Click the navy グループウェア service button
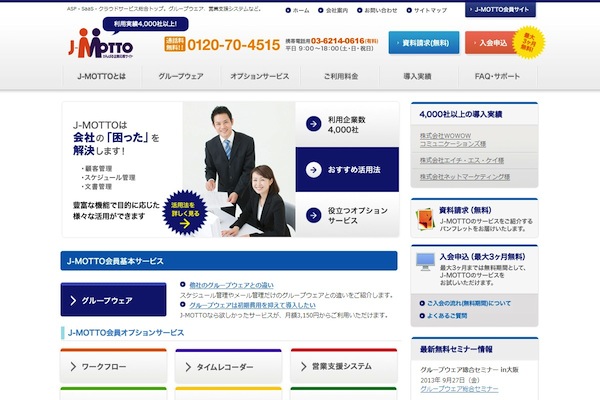 point(113,300)
